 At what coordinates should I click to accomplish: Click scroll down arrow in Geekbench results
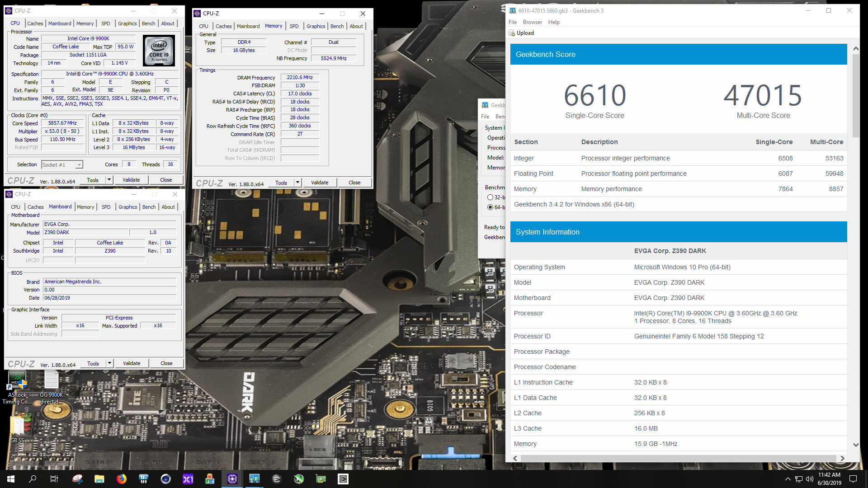855,445
